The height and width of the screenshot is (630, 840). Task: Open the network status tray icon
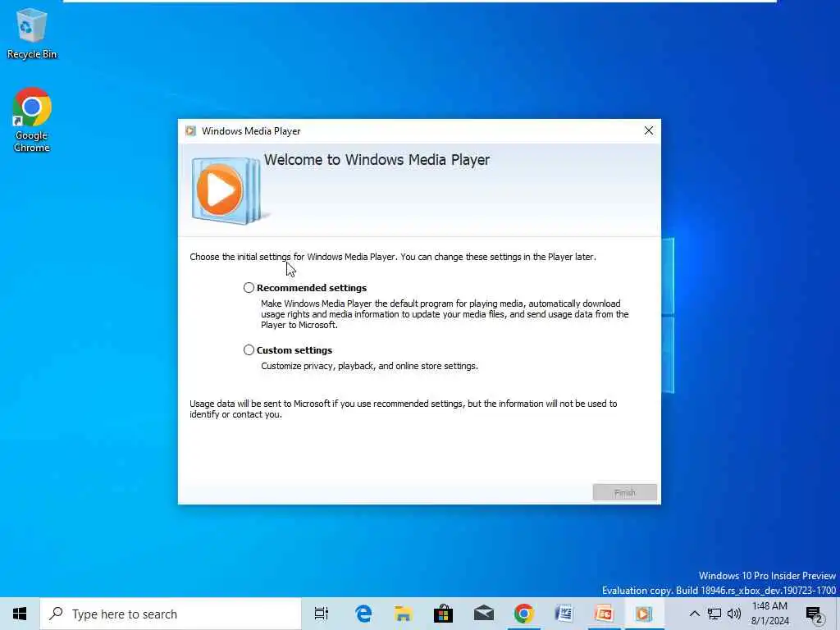tap(714, 614)
